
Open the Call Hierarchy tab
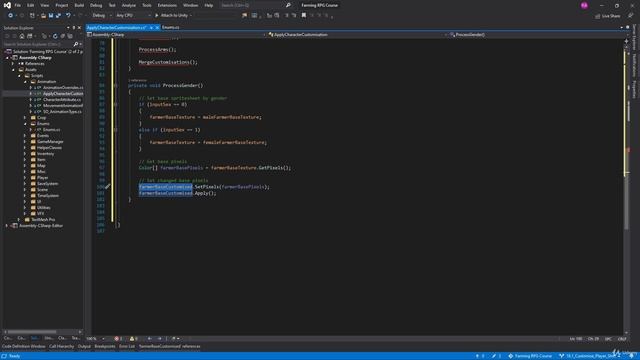tap(62, 347)
